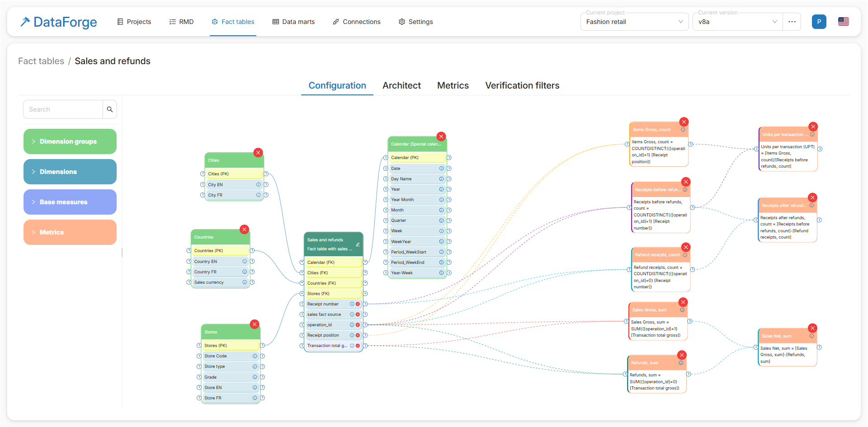Toggle the Stores (FK) left connector port
This screenshot has width=868, height=427.
click(302, 294)
